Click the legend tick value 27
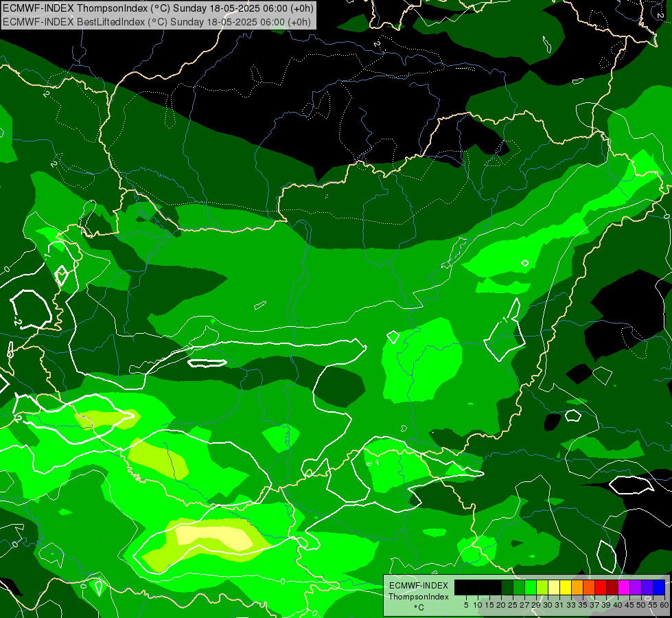Screen dimensions: 672x618 pyautogui.click(x=524, y=605)
